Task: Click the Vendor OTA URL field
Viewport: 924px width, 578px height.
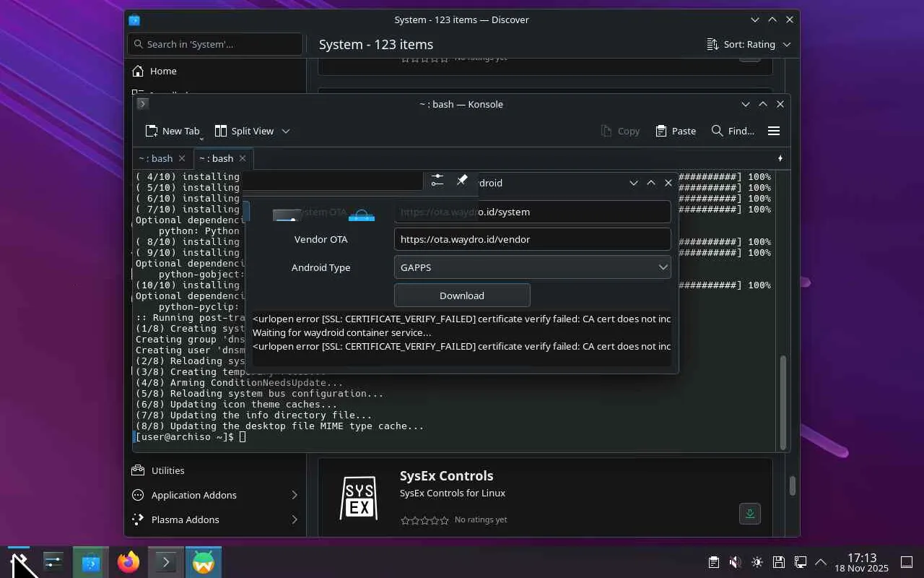Action: coord(532,239)
